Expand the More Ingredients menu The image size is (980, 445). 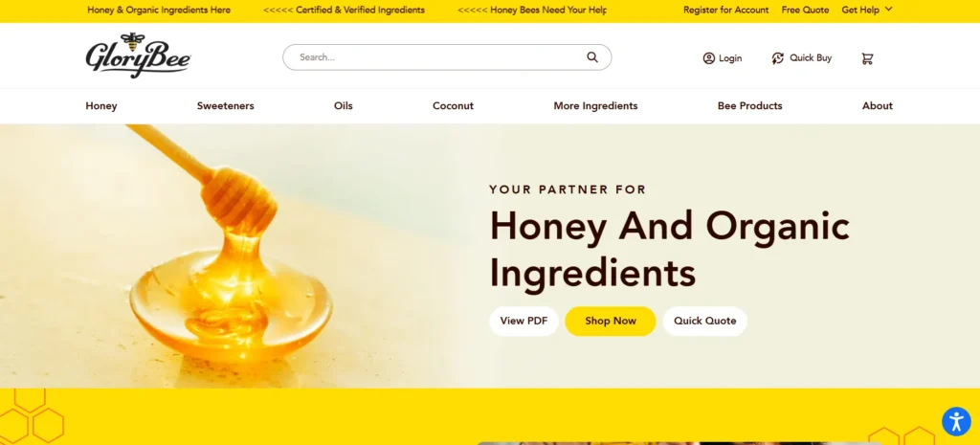(595, 105)
